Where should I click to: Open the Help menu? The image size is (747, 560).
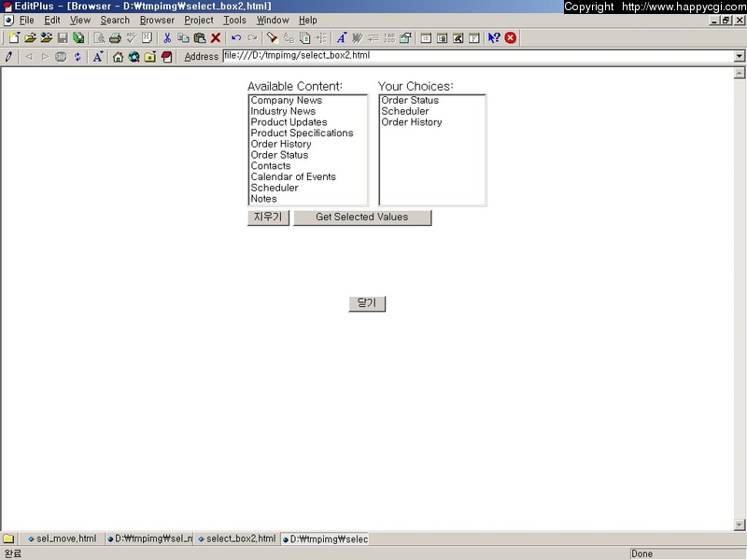pyautogui.click(x=308, y=20)
